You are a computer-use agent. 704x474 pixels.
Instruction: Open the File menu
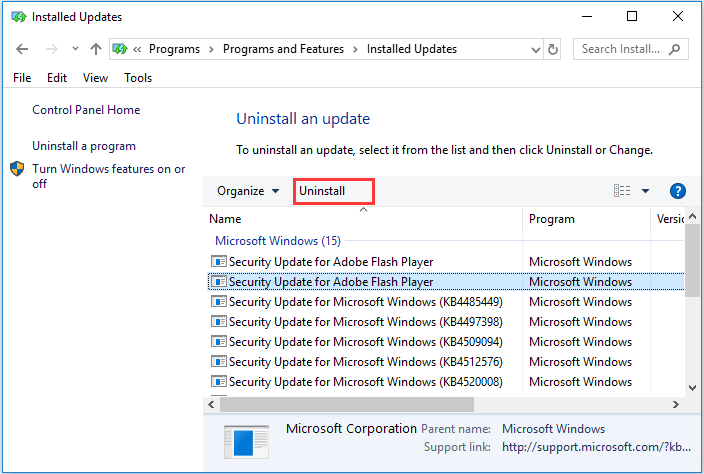coord(22,78)
